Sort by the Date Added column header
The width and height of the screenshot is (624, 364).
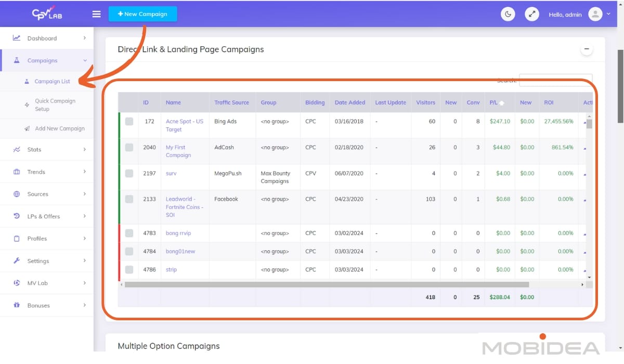pyautogui.click(x=350, y=102)
